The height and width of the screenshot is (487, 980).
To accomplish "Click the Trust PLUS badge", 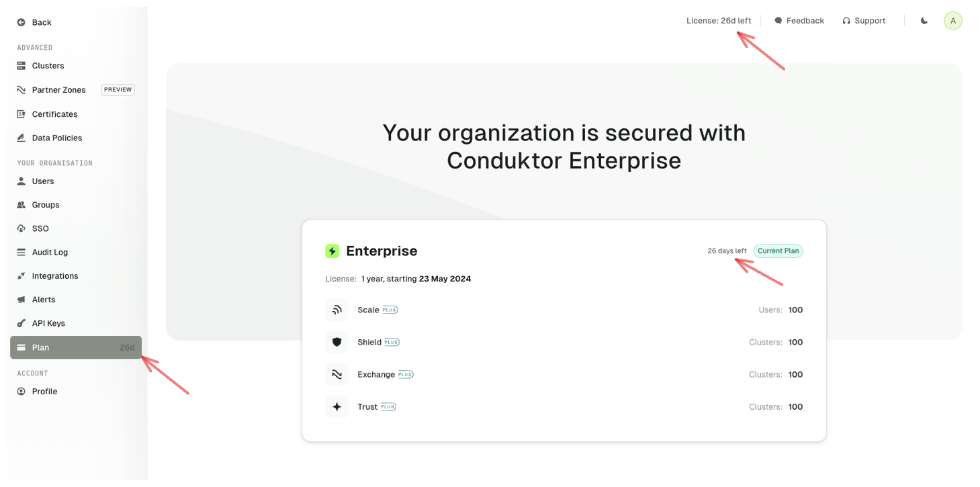I will (388, 406).
